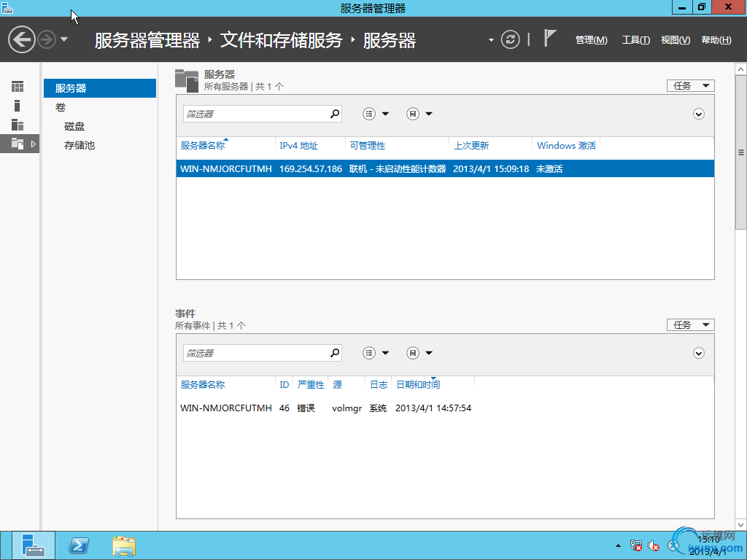Open the 管理(M) menu
The height and width of the screenshot is (560, 747).
click(591, 40)
